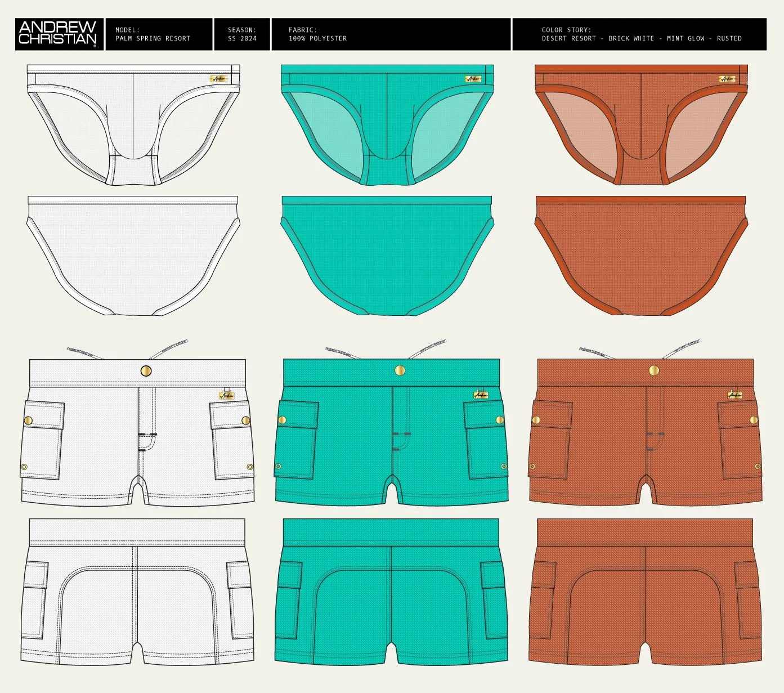Image resolution: width=784 pixels, height=693 pixels.
Task: Click gold waistband snap on mint shorts
Action: [400, 370]
